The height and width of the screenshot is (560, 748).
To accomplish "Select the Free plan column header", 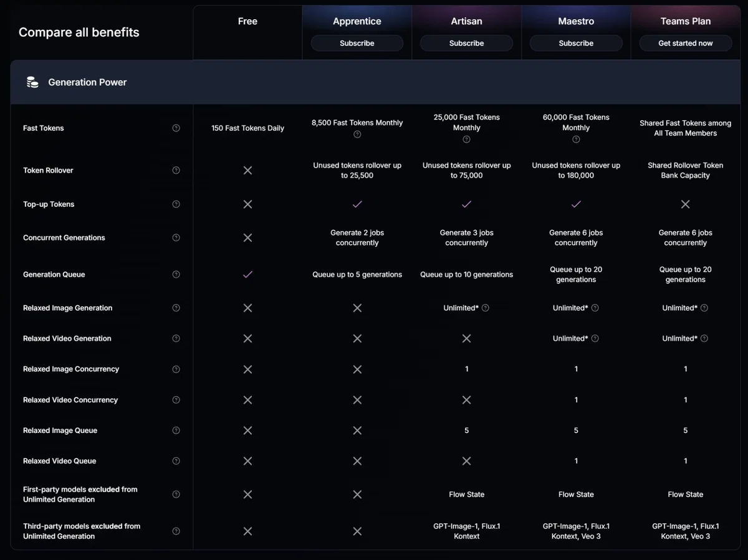I will coord(247,21).
